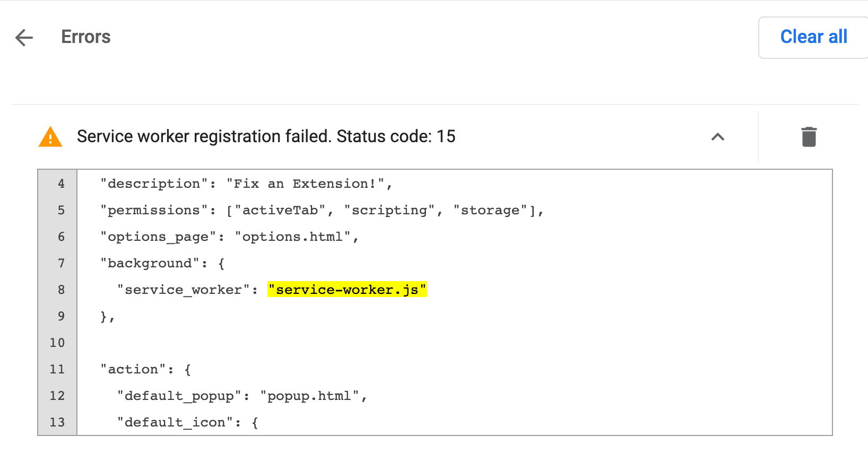Select the options_page entry in the manifest

(x=228, y=236)
